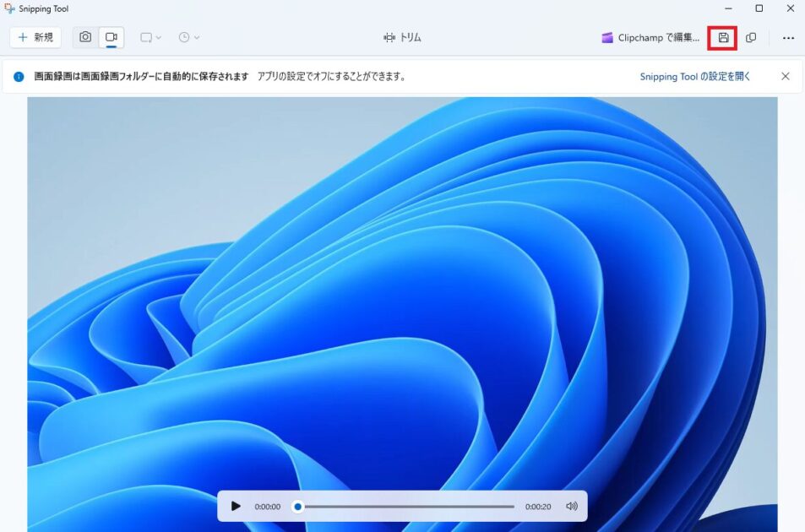The image size is (805, 532).
Task: Click the copy icon in toolbar
Action: pyautogui.click(x=751, y=37)
